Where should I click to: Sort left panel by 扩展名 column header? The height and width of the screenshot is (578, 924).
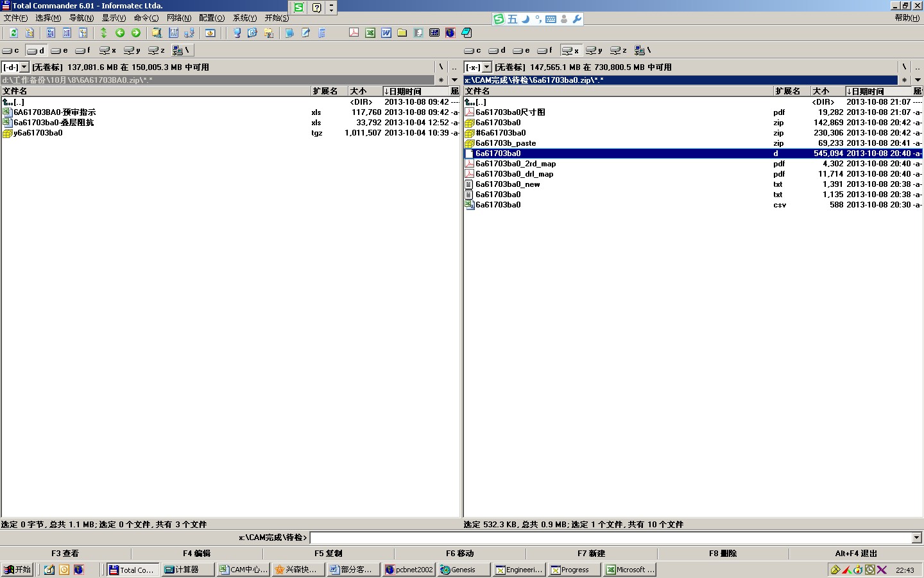point(329,91)
